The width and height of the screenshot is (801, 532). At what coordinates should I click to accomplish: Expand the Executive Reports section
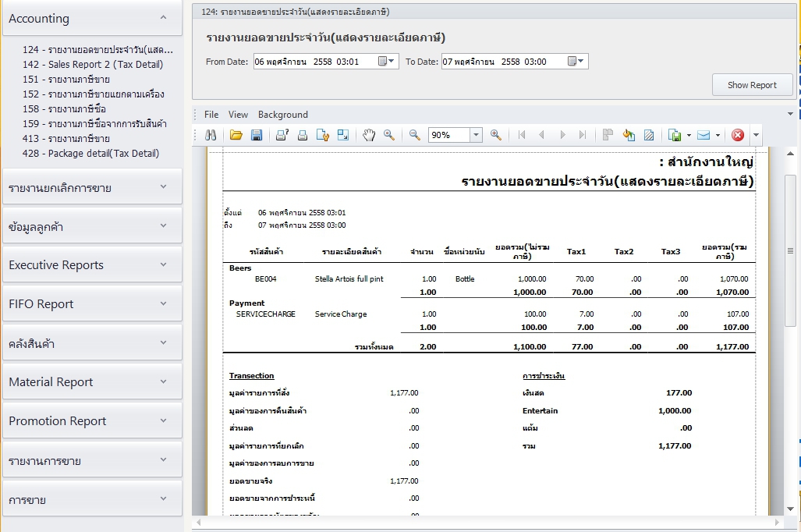point(162,264)
